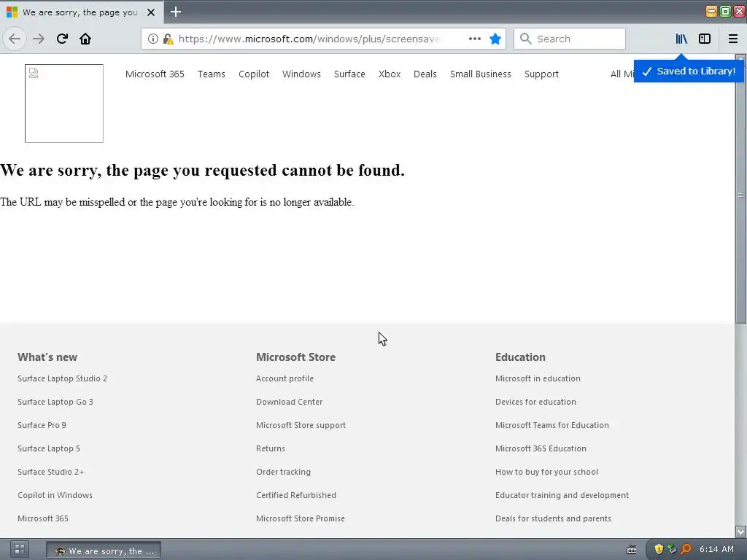Open Copilot in Windows footer link
Image resolution: width=747 pixels, height=560 pixels.
pos(55,495)
